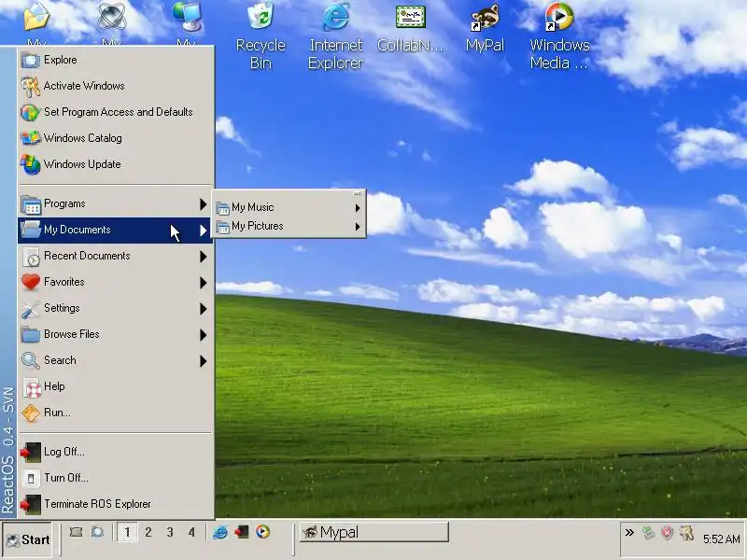Expand the My Music arrow

coord(358,208)
